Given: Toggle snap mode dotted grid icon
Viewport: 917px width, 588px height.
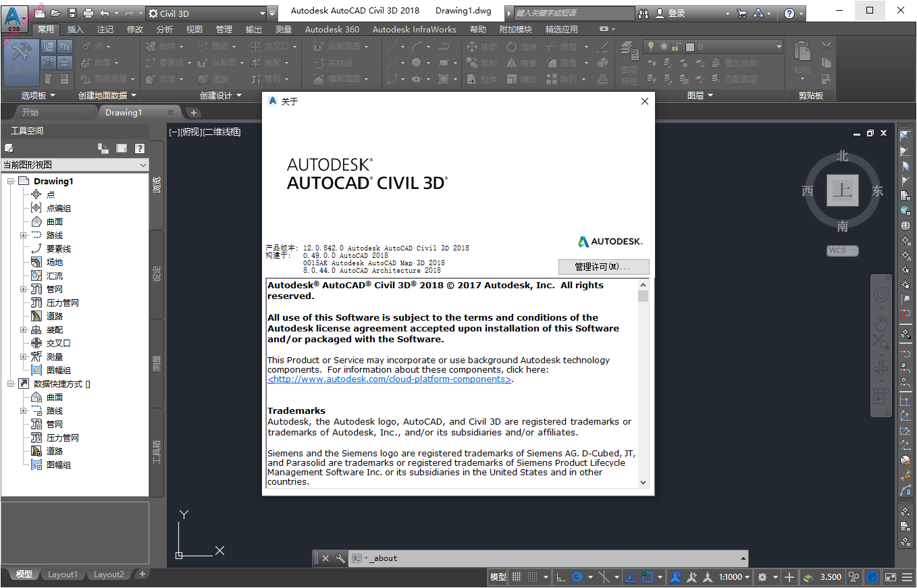Looking at the screenshot, I should pos(533,577).
